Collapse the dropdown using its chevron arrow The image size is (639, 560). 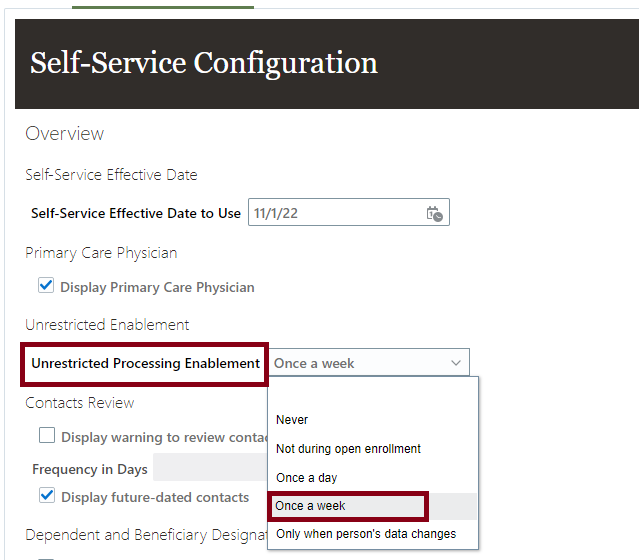tap(456, 363)
